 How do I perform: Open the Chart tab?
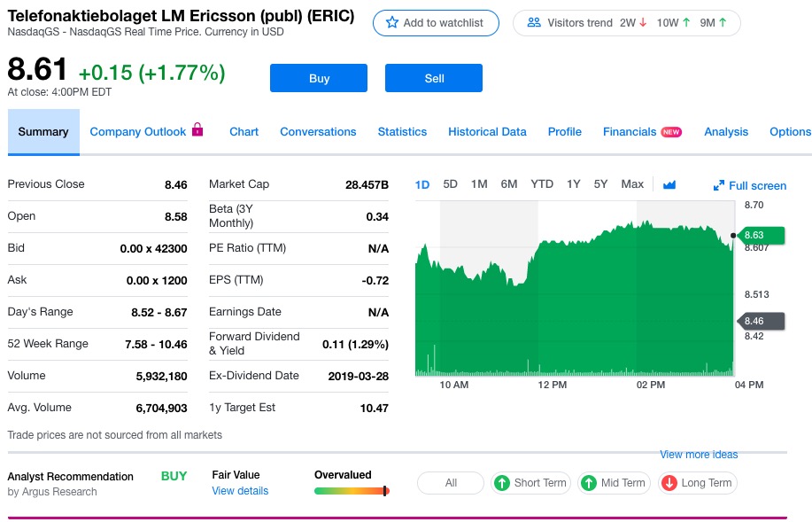[x=244, y=132]
